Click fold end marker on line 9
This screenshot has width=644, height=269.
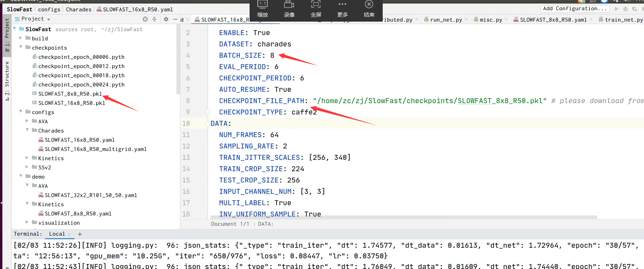pos(208,112)
